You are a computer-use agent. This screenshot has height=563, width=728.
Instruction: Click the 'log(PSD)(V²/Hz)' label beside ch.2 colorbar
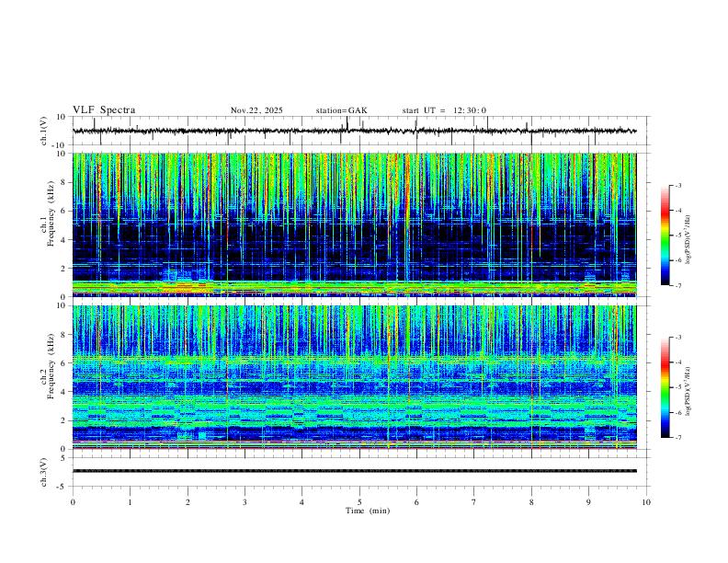click(688, 392)
